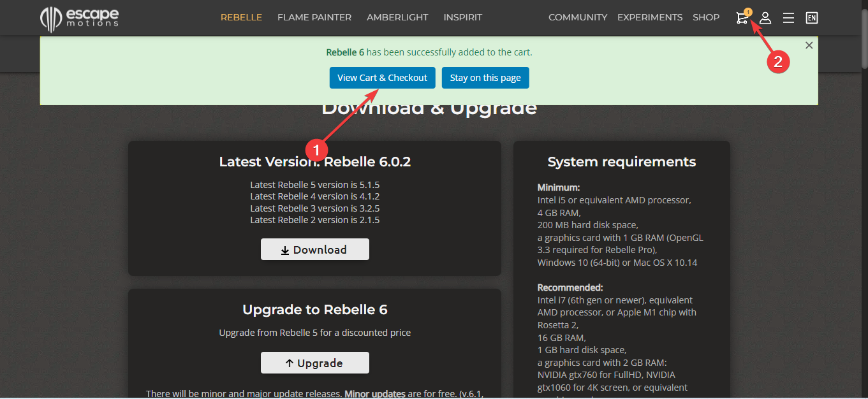Open the Shop page

click(x=706, y=18)
